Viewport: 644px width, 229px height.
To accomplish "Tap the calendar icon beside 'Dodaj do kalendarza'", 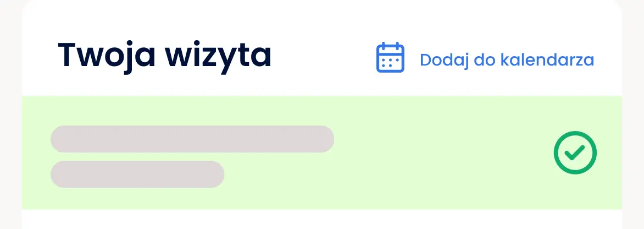I will point(390,58).
